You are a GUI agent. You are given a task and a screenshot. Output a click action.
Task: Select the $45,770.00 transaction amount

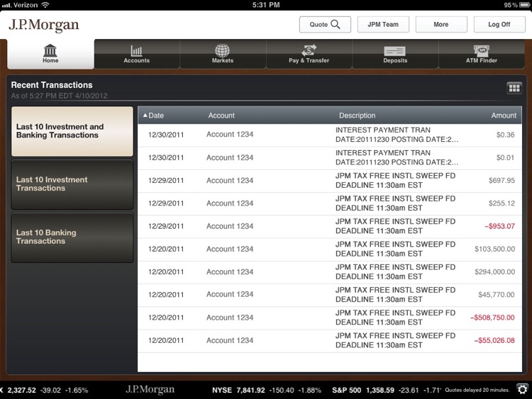coord(497,295)
